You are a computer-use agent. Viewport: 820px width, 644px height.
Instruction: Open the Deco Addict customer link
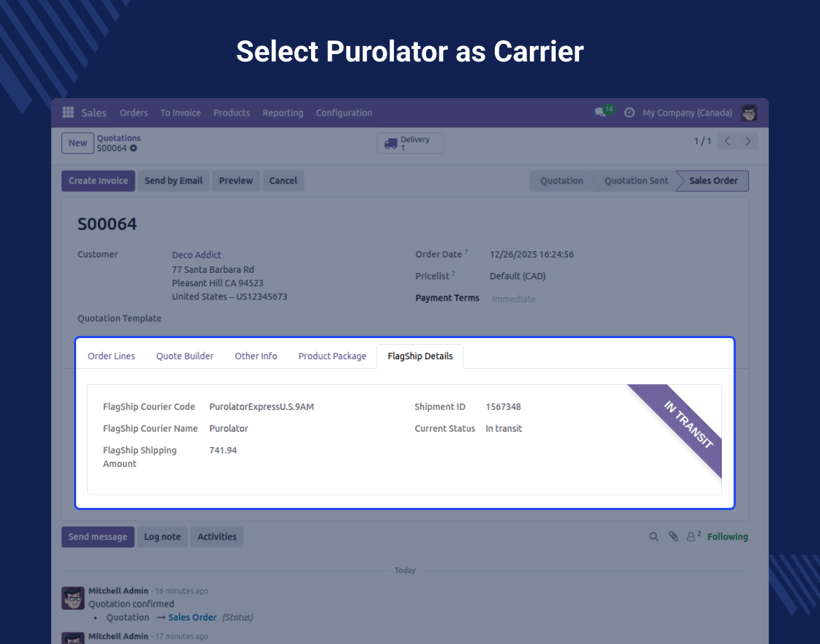197,255
